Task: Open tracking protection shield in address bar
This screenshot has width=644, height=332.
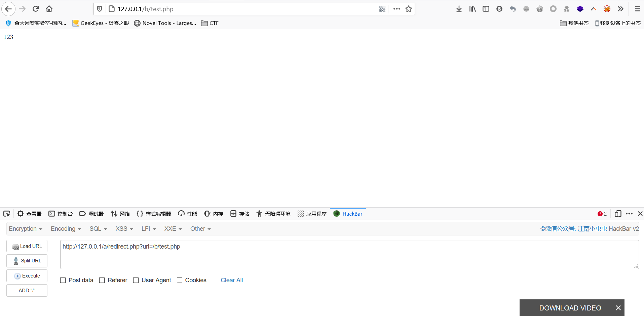Action: (x=100, y=9)
